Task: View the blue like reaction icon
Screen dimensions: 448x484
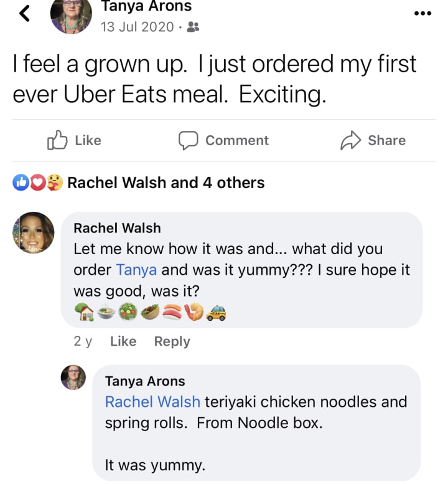Action: tap(21, 183)
